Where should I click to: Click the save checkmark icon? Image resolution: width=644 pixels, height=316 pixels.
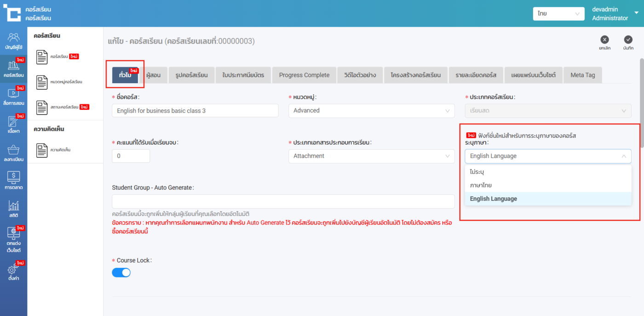click(x=628, y=40)
